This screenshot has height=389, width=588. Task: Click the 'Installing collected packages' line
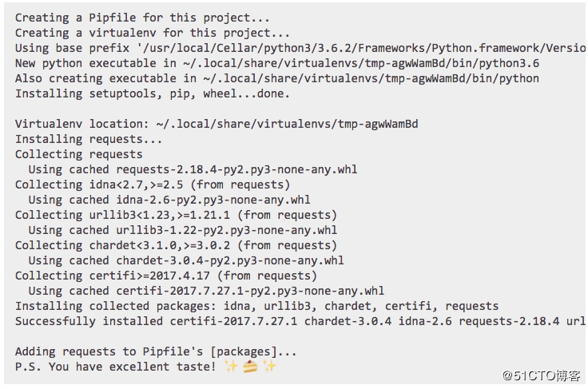257,306
